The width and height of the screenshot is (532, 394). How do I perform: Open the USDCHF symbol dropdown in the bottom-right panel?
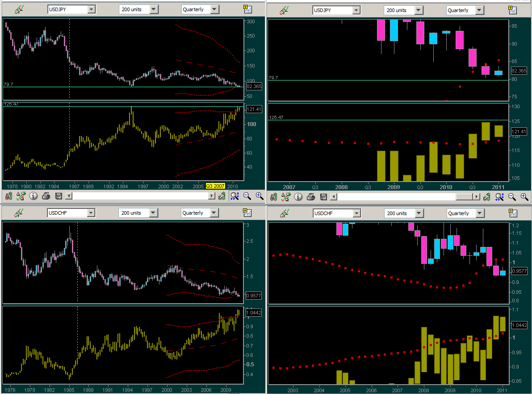[x=356, y=213]
